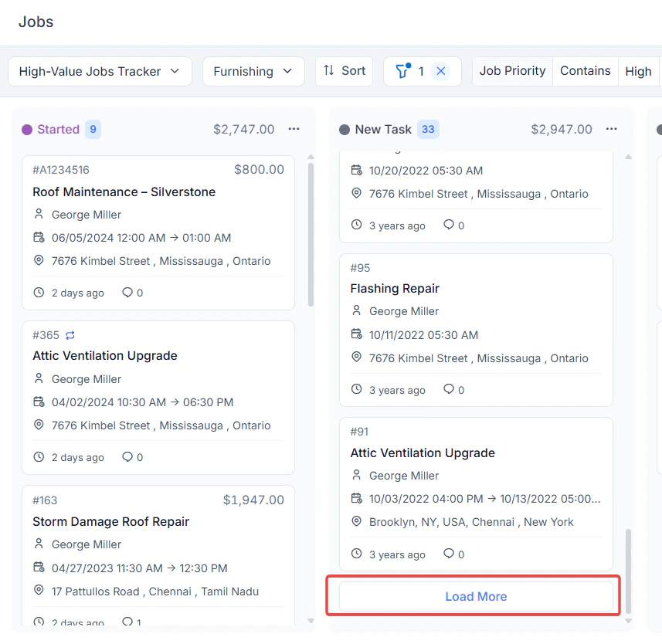Open the Storm Damage Roof Repair job
662x644 pixels.
click(111, 522)
